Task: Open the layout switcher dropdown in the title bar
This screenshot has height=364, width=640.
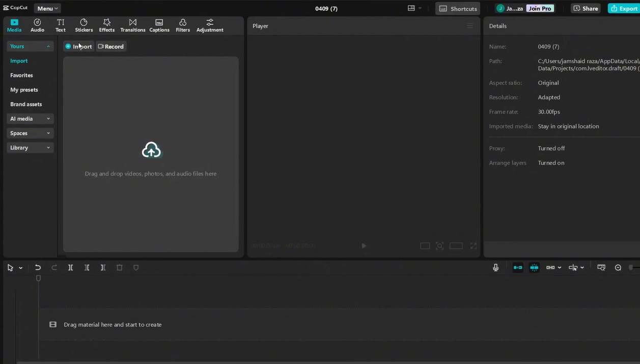Action: pos(414,8)
